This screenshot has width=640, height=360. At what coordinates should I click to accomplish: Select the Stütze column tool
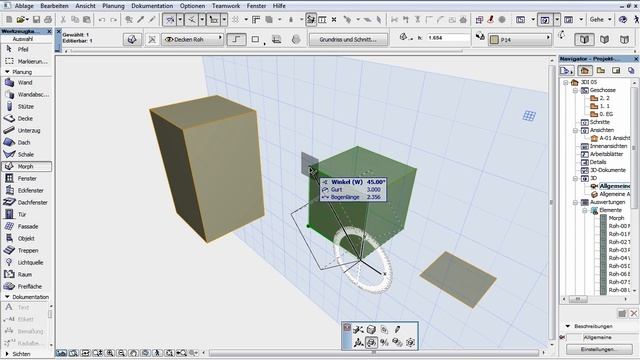25,107
